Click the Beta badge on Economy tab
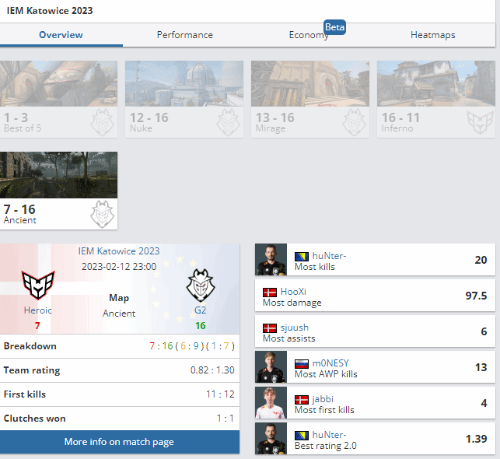500x459 pixels. coord(335,27)
